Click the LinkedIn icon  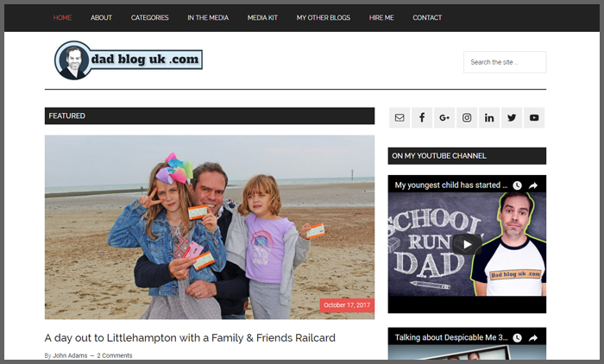pos(489,117)
